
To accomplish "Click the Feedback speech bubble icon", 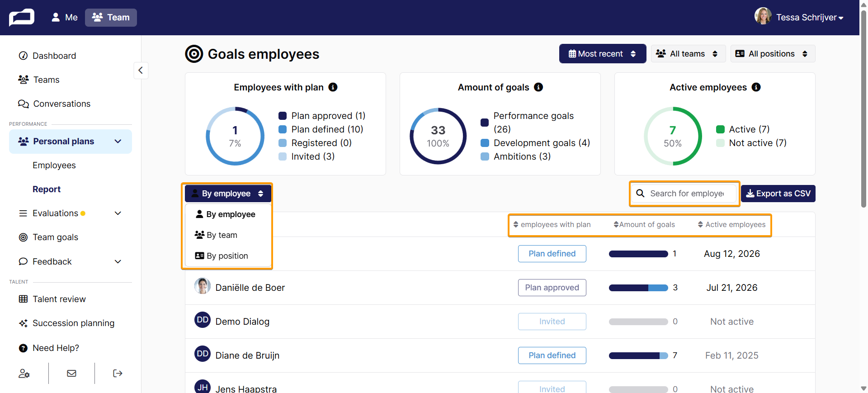I will (23, 261).
